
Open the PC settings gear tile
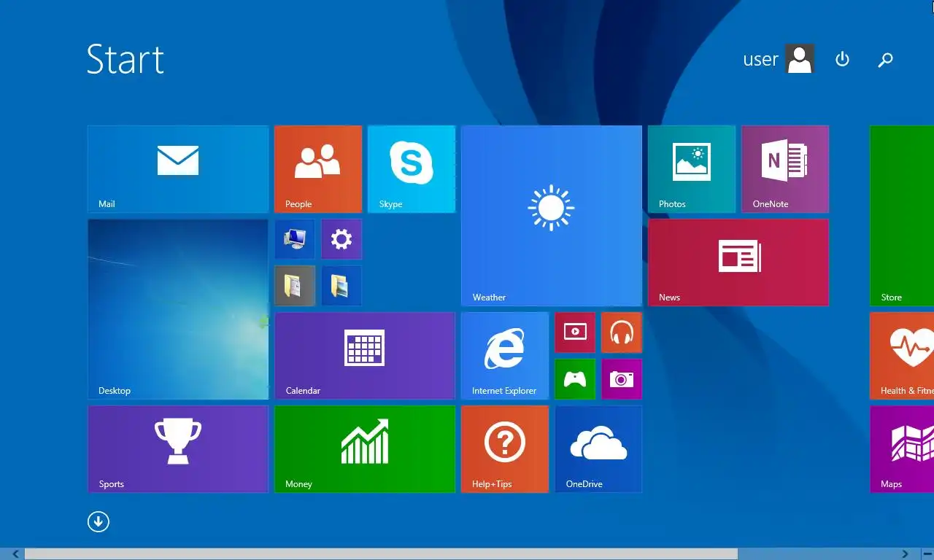pyautogui.click(x=341, y=239)
